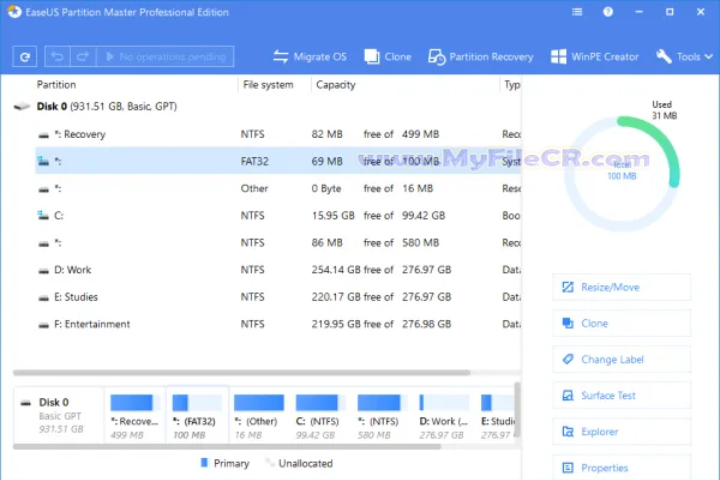Click the drive icon beside D: Work
The image size is (720, 480).
pos(43,271)
